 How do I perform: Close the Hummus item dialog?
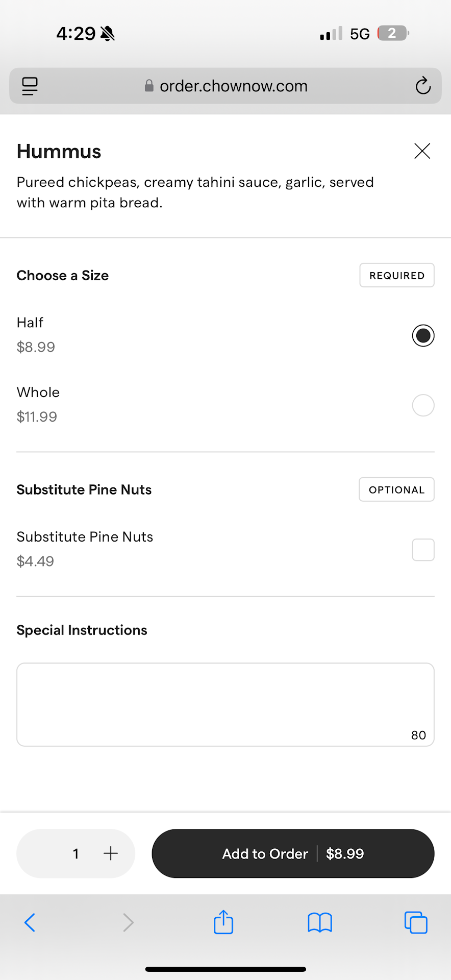tap(422, 151)
